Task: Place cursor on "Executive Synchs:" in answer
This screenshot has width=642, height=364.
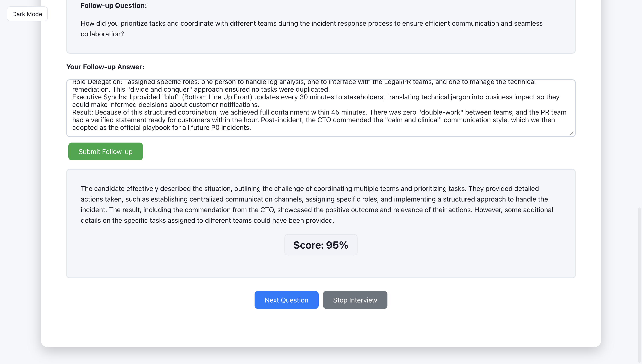Action: coord(100,97)
